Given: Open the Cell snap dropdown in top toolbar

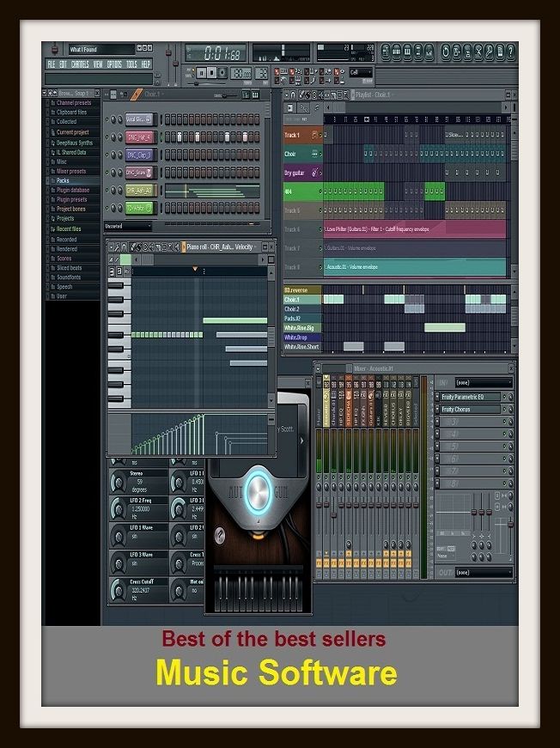Looking at the screenshot, I should tap(360, 72).
